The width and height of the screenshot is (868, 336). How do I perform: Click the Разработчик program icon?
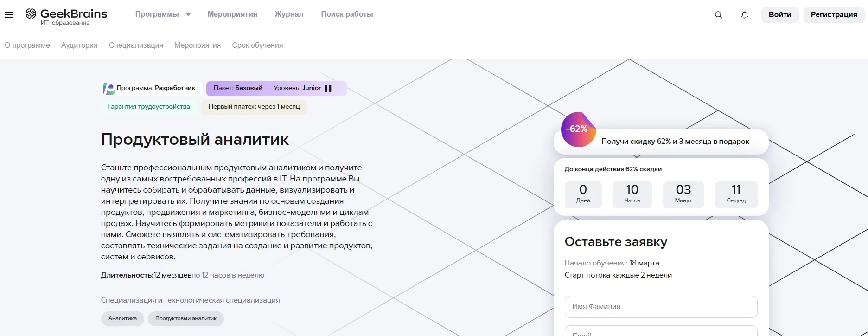pos(108,88)
